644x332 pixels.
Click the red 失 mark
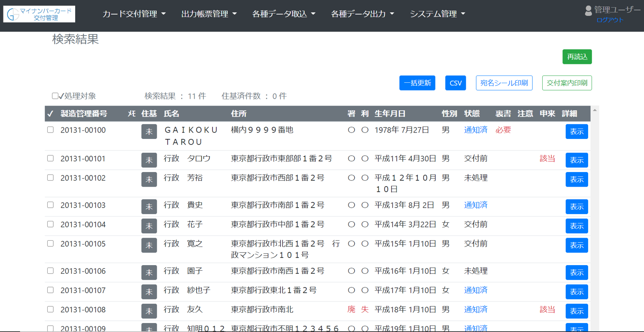[x=365, y=310]
